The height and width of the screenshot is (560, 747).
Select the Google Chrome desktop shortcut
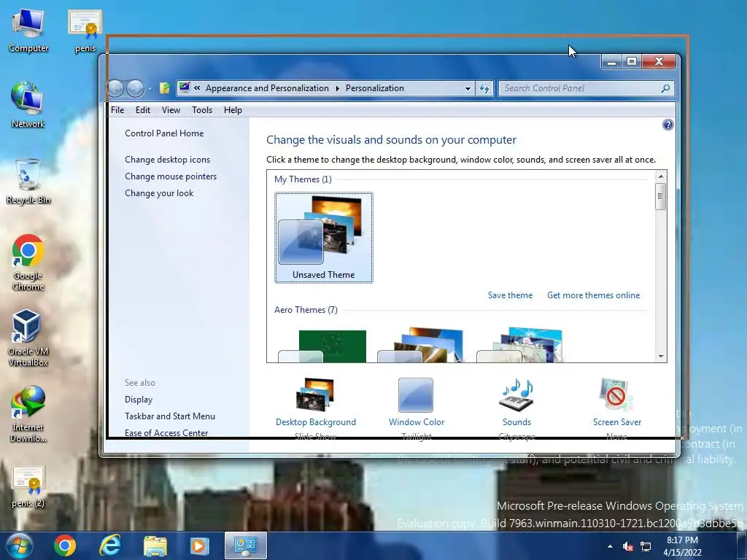28,262
